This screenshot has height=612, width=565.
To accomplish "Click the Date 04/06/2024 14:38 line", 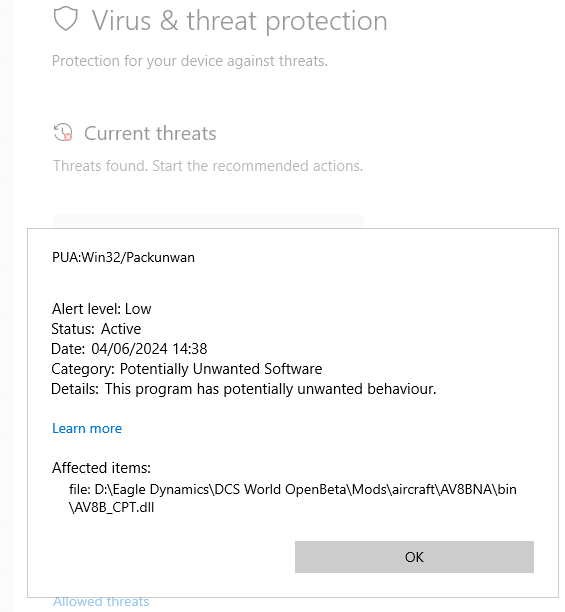I will click(129, 349).
